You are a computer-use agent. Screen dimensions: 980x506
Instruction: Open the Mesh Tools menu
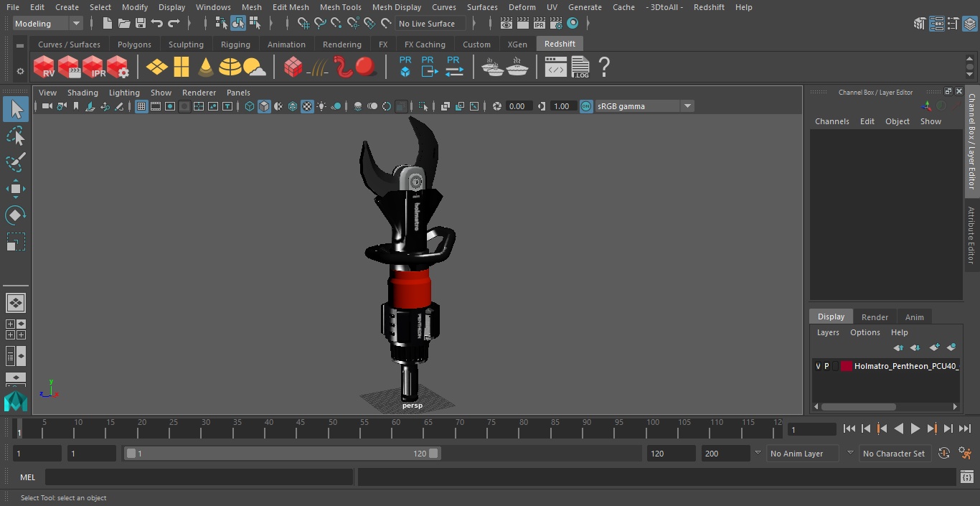[x=340, y=7]
